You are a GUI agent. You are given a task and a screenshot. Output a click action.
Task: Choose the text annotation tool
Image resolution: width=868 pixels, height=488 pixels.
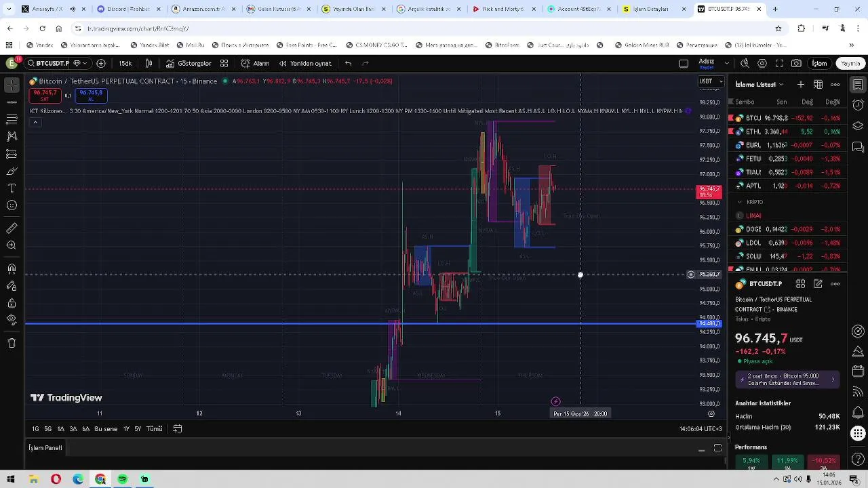(x=12, y=188)
